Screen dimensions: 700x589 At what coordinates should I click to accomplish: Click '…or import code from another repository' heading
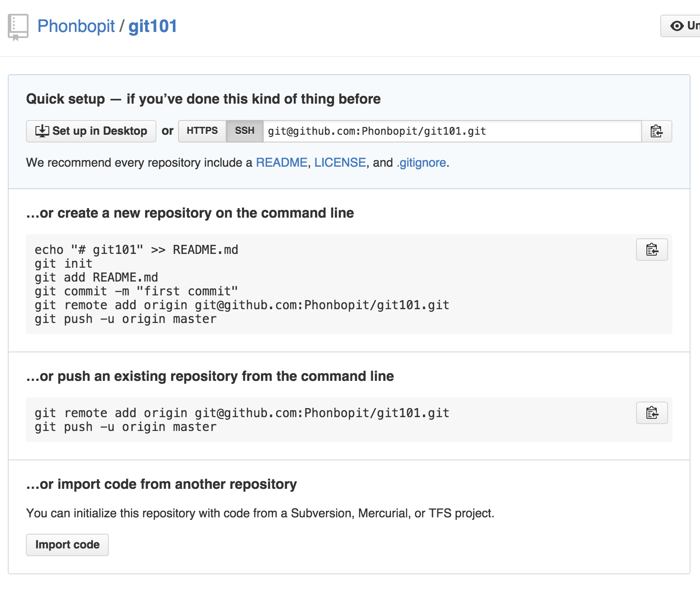[162, 484]
